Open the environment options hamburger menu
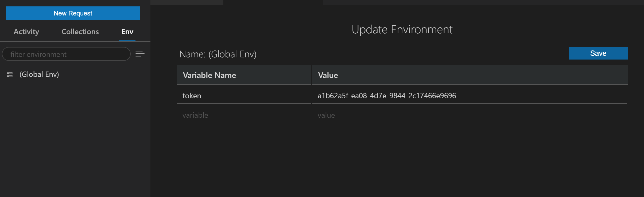Screen dimensions: 644x197 pos(140,54)
